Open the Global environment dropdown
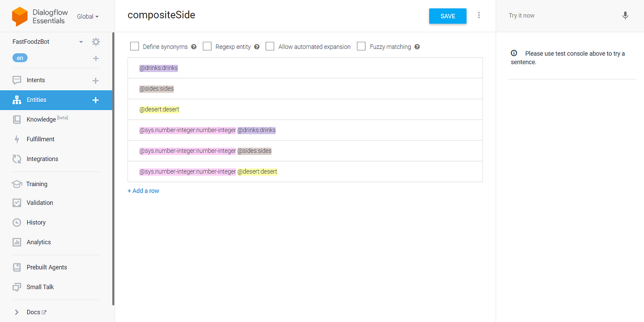This screenshot has width=644, height=322. pyautogui.click(x=87, y=16)
